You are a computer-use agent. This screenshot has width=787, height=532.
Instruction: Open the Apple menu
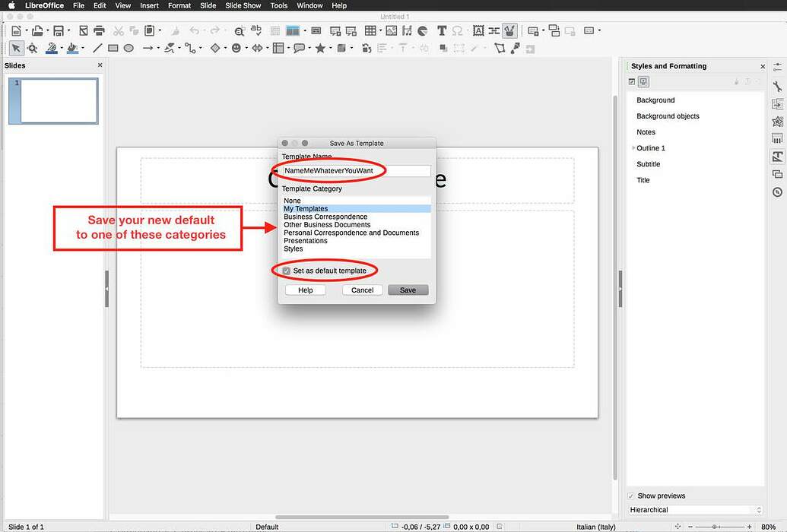(x=11, y=5)
